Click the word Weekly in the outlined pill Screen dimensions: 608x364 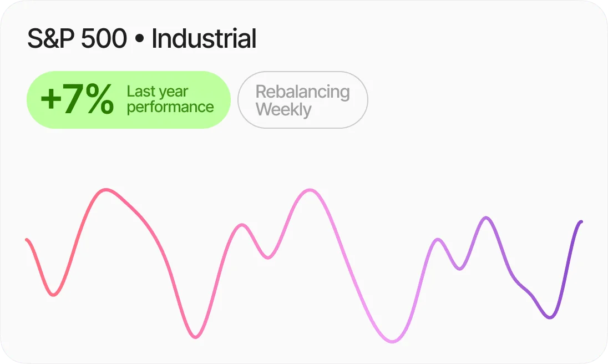coord(283,109)
